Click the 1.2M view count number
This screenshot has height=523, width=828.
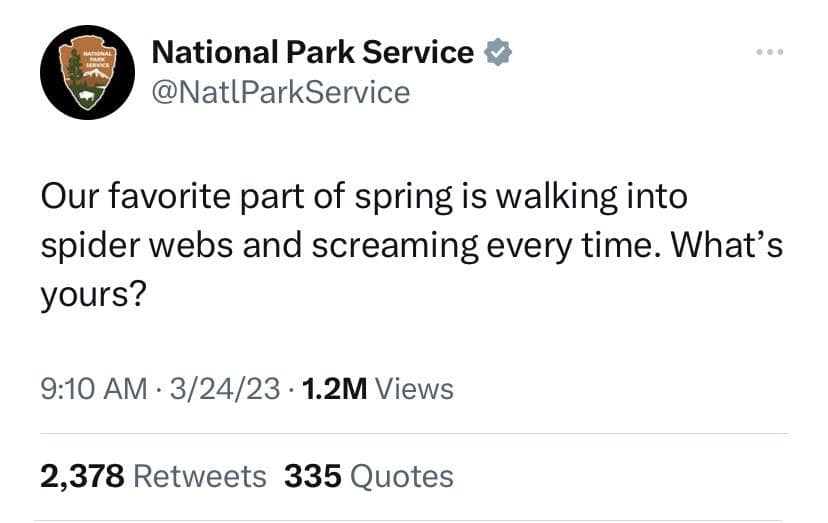coord(334,388)
